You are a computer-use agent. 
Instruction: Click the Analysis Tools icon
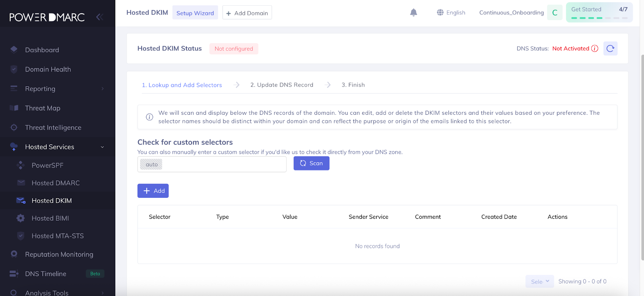point(14,293)
